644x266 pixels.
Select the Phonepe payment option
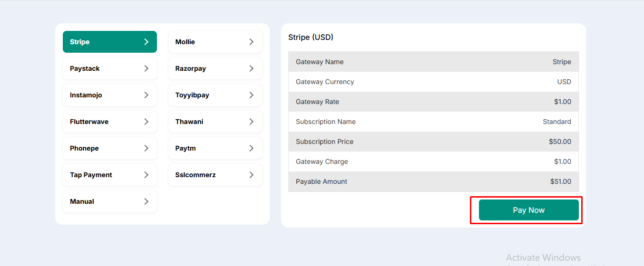(109, 148)
